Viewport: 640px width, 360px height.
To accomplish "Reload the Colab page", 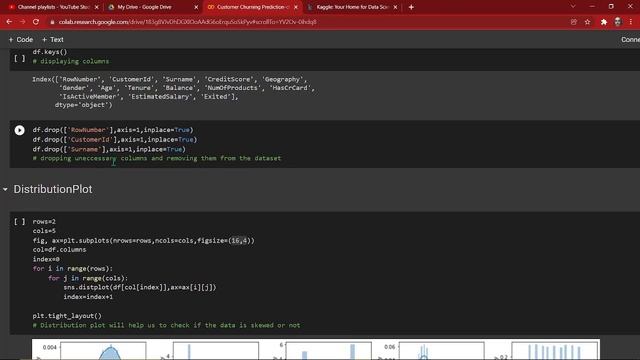I will (x=36, y=22).
